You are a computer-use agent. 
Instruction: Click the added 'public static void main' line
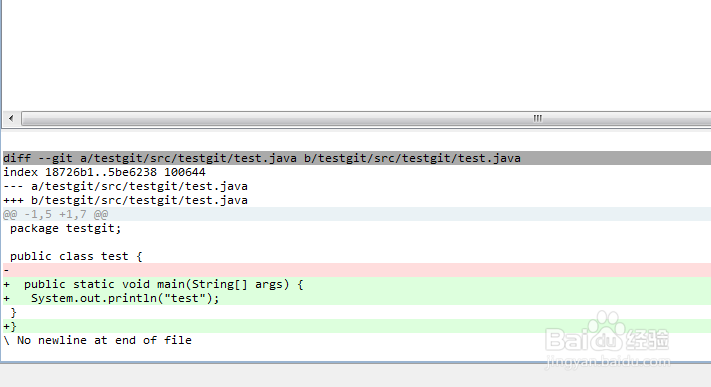[357, 284]
